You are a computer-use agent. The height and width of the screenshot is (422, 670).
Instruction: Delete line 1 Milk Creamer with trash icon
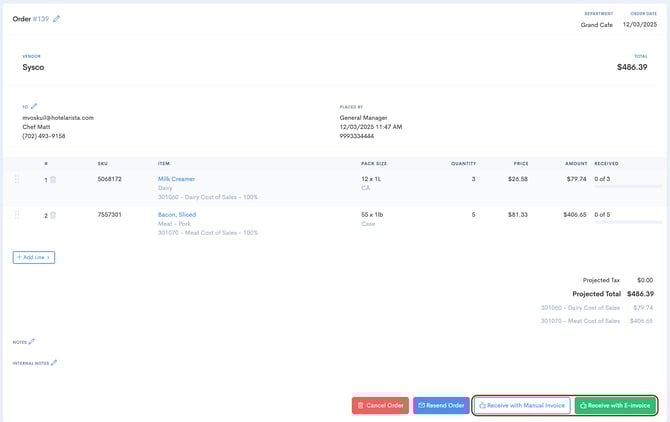(x=53, y=180)
